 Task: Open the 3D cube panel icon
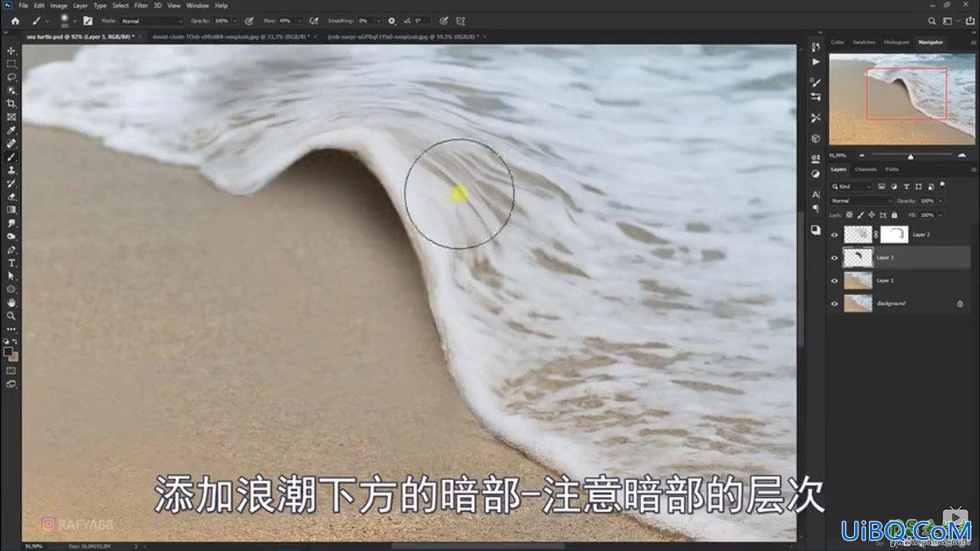815,138
